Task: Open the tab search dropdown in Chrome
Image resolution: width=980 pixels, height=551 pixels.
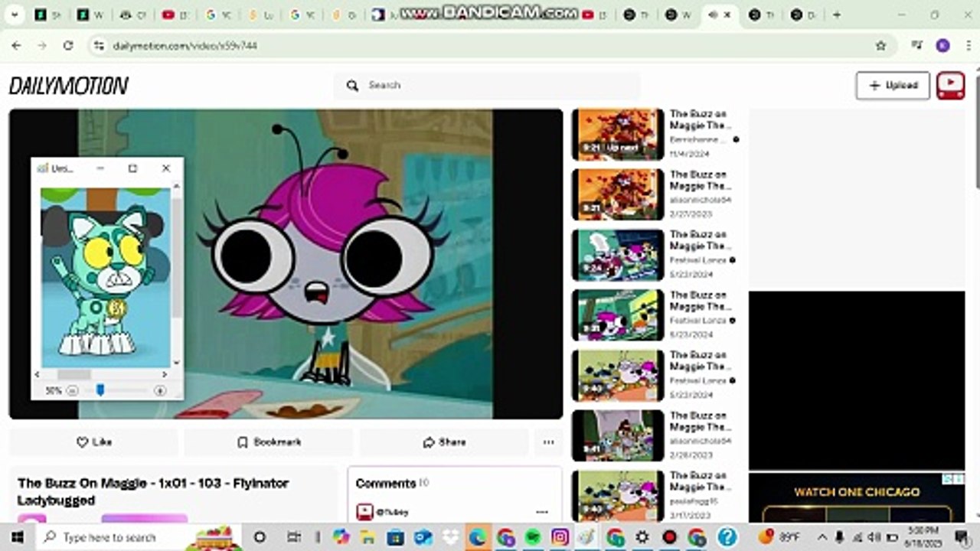Action: point(14,15)
